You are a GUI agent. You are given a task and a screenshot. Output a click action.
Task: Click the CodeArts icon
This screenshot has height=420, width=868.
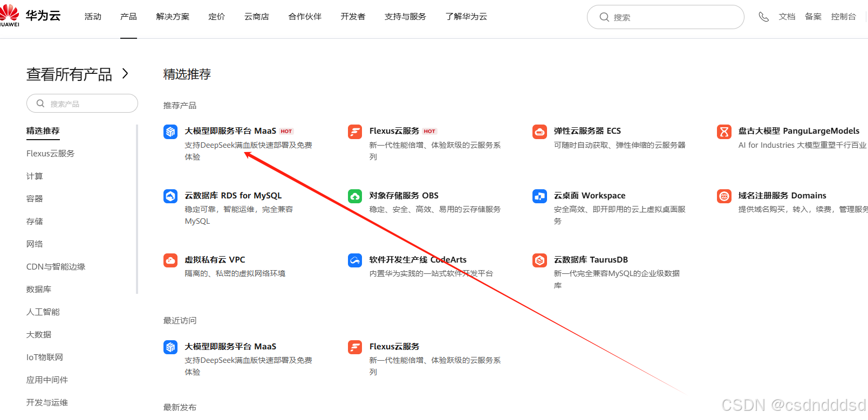point(355,260)
